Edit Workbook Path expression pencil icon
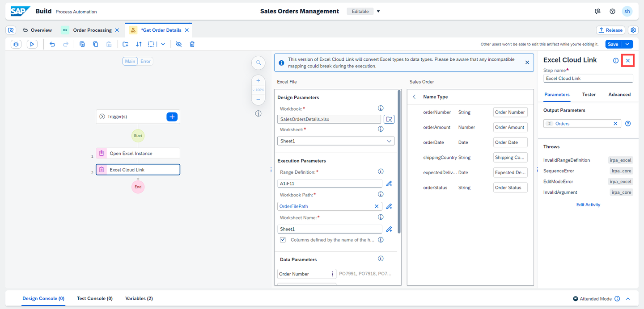The height and width of the screenshot is (309, 644). tap(389, 206)
